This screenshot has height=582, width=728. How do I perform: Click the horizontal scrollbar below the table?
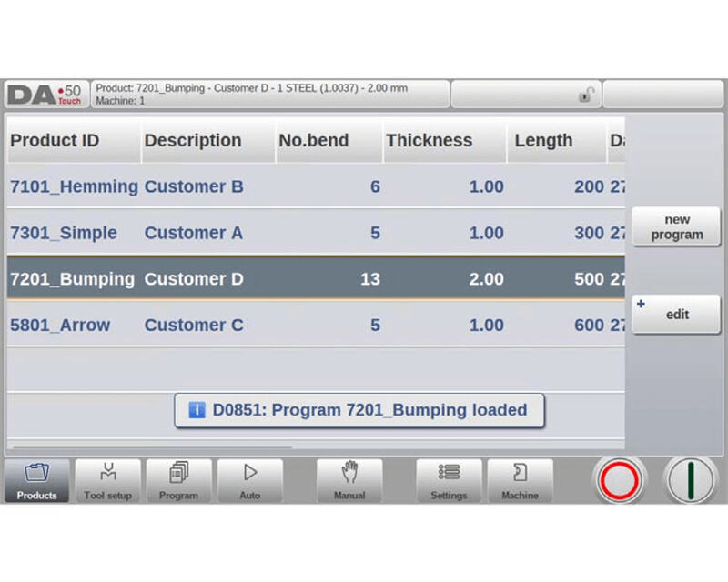[150, 447]
